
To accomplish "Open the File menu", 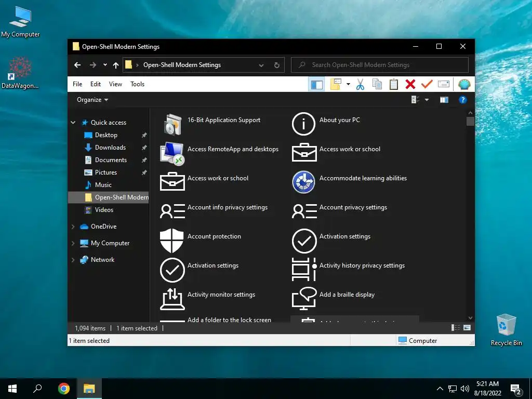I will (77, 84).
